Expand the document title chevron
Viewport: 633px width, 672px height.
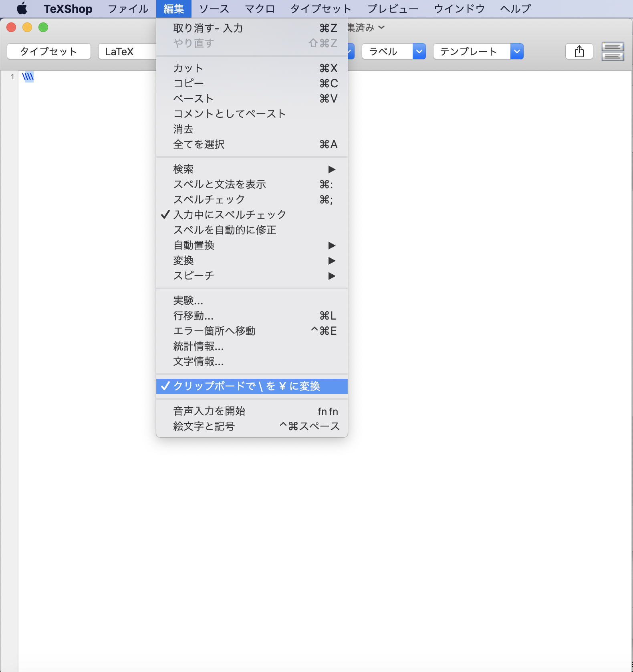click(x=381, y=27)
